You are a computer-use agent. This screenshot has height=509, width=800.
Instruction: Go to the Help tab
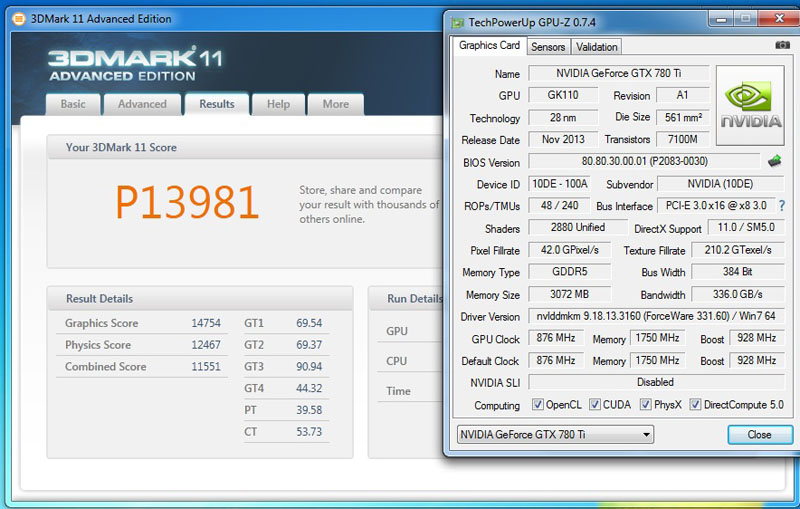(x=278, y=104)
